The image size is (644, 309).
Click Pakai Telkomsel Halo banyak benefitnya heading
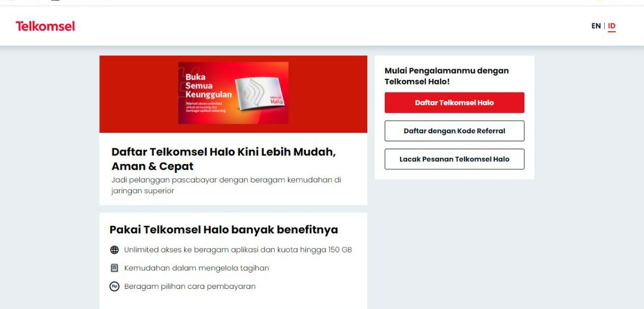[223, 230]
